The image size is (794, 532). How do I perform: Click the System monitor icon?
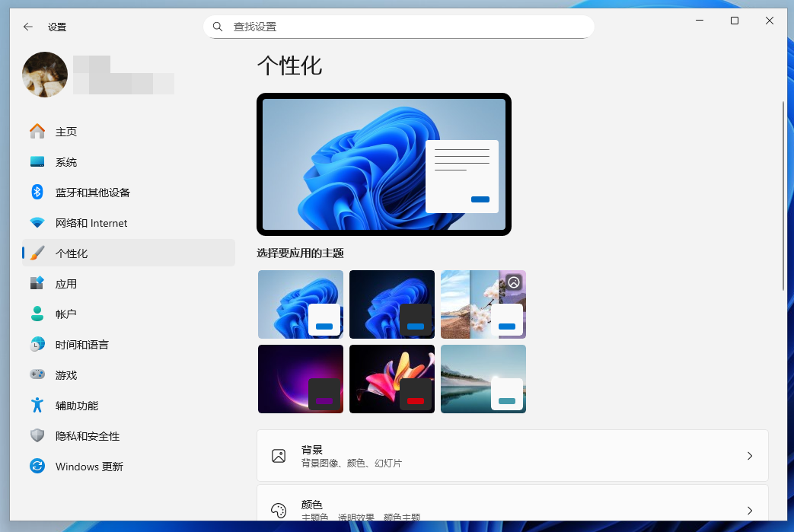[37, 162]
